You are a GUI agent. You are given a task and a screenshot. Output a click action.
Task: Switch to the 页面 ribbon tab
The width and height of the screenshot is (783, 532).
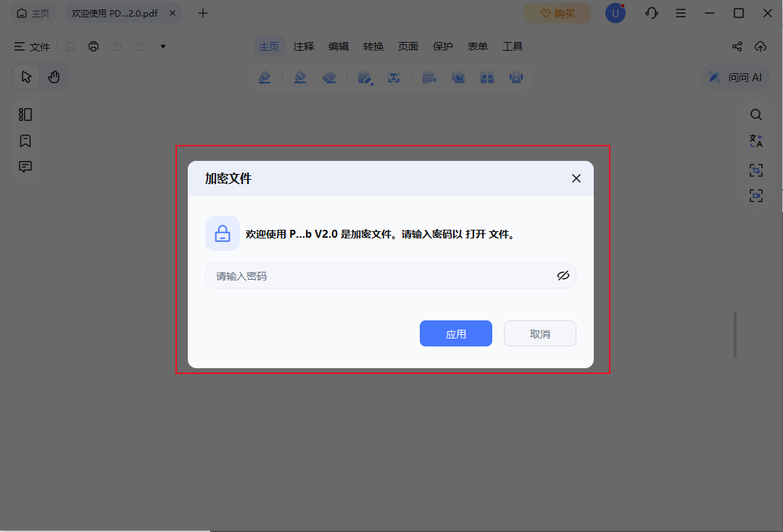408,46
